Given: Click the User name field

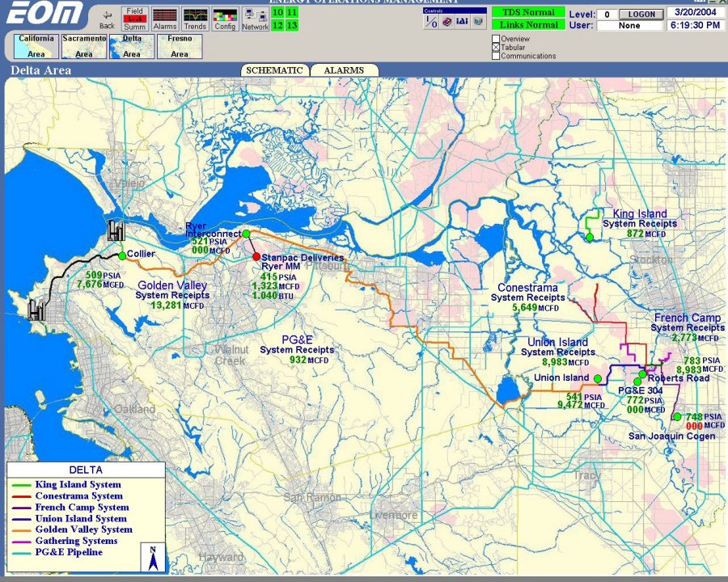Looking at the screenshot, I should [x=629, y=26].
